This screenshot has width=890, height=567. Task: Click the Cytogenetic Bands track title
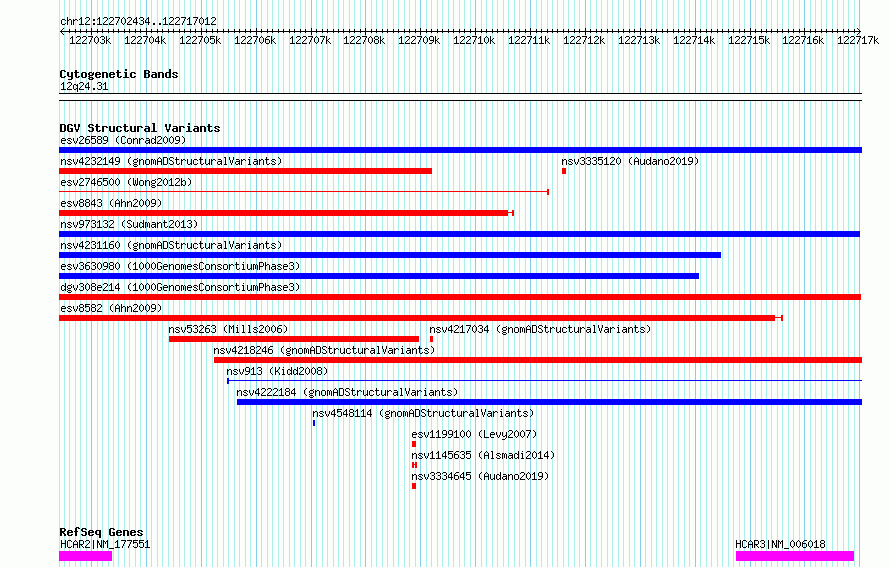[119, 74]
